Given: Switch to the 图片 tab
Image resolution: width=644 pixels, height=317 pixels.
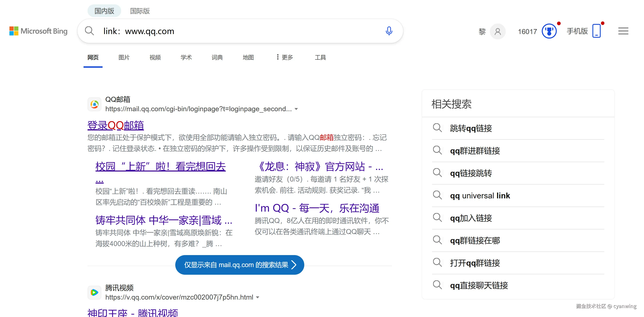Looking at the screenshot, I should tap(124, 57).
